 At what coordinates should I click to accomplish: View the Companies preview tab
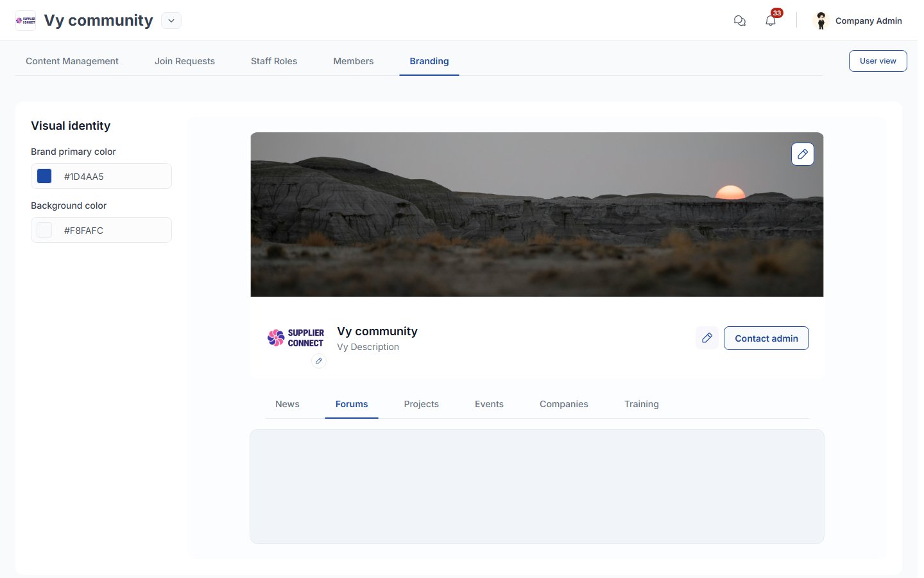pos(564,404)
